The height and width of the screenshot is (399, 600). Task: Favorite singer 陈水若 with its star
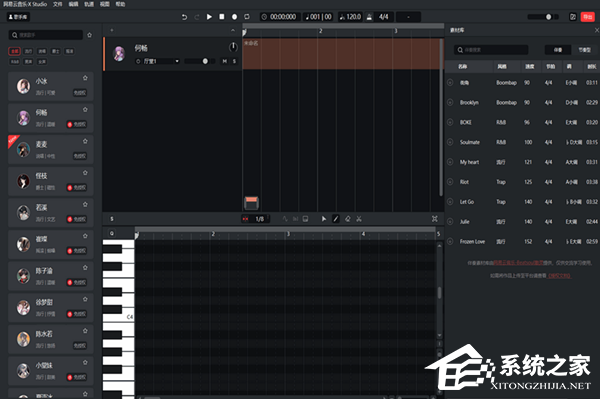[x=85, y=331]
